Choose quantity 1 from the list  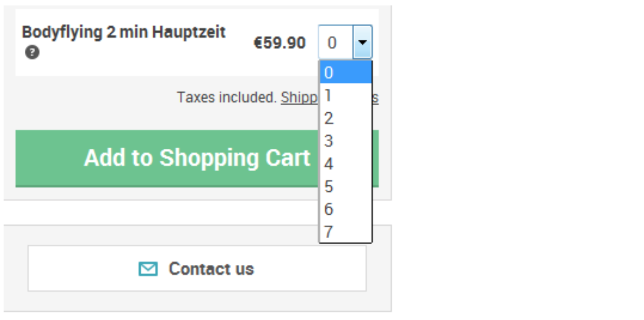[x=345, y=95]
